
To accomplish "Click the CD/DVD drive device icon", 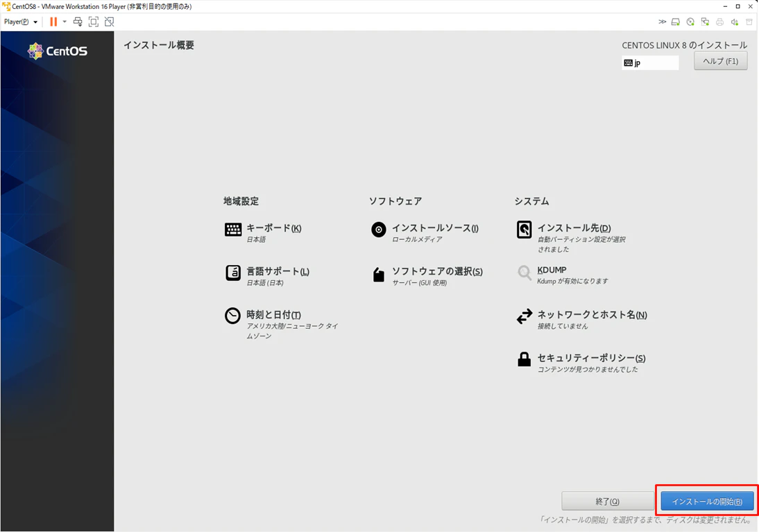I will click(690, 22).
